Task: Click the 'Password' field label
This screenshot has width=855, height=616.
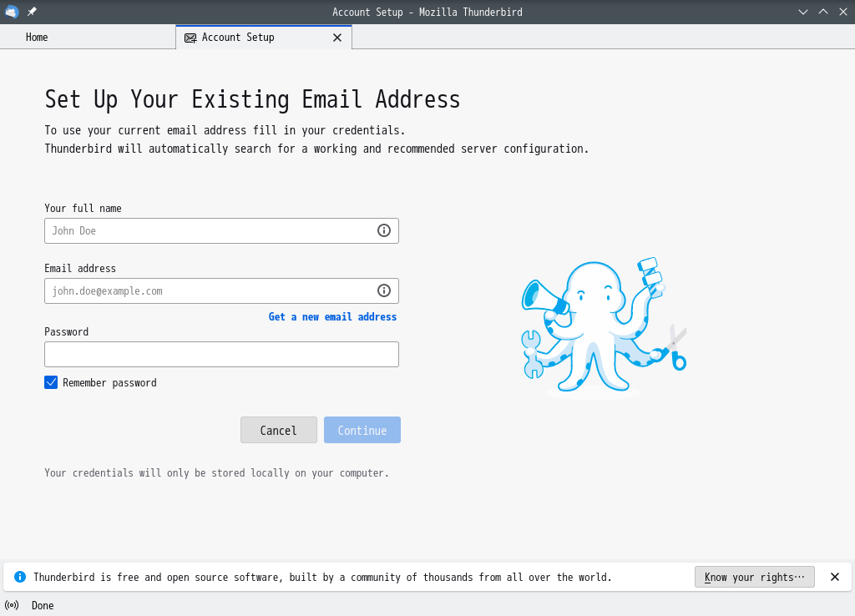Action: click(x=67, y=332)
